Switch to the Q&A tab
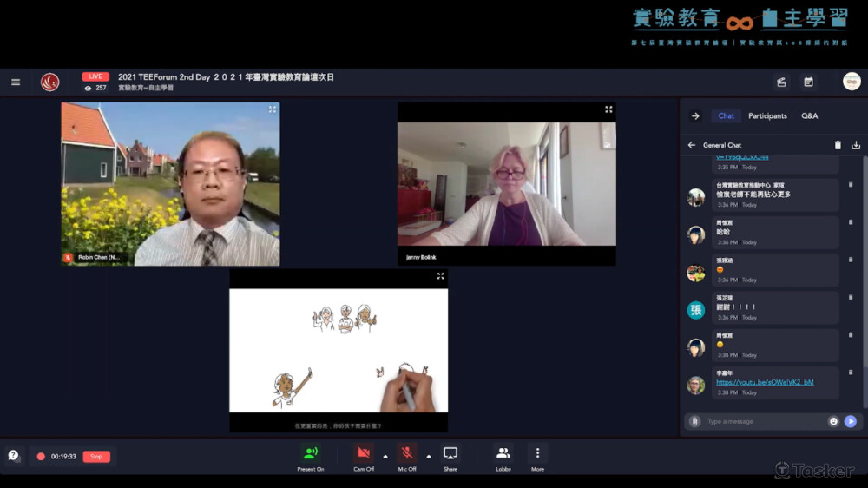This screenshot has height=488, width=868. [809, 115]
